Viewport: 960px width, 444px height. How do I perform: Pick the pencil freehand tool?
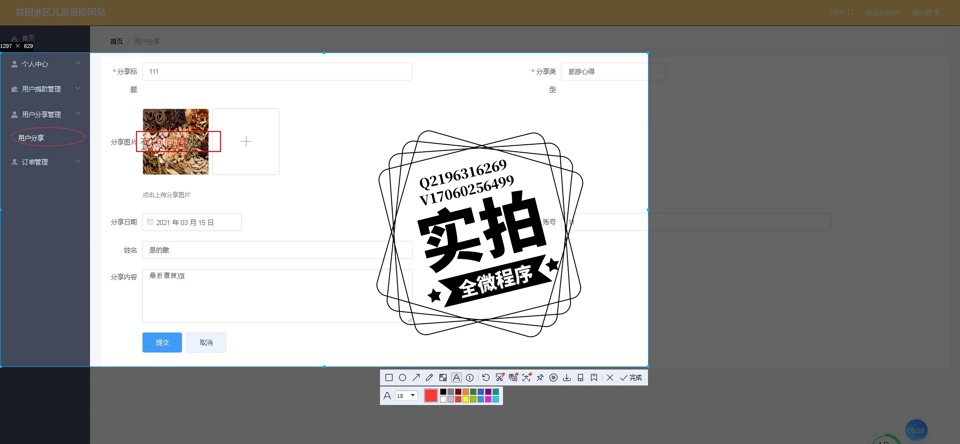click(429, 378)
